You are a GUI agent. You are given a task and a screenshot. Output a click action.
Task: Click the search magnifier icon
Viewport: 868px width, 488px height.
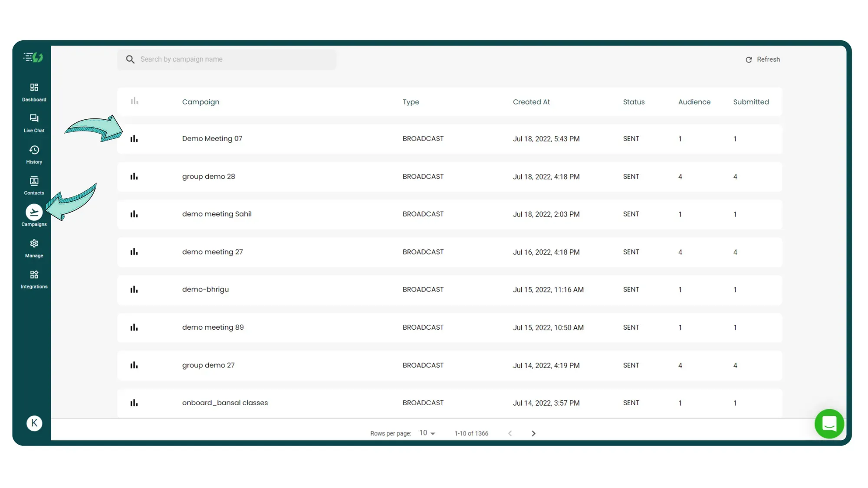pyautogui.click(x=130, y=59)
